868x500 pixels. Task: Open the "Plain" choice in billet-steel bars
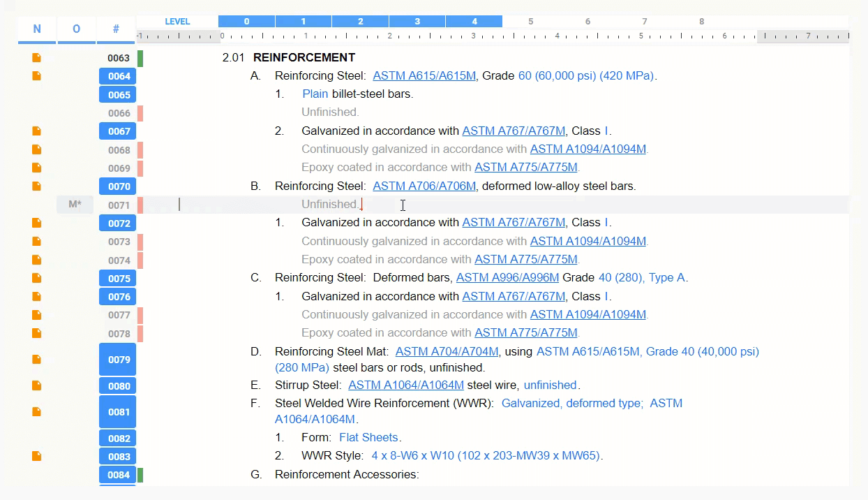point(315,94)
